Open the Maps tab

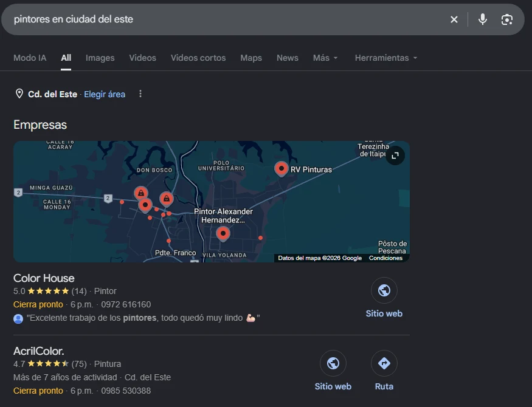point(251,58)
